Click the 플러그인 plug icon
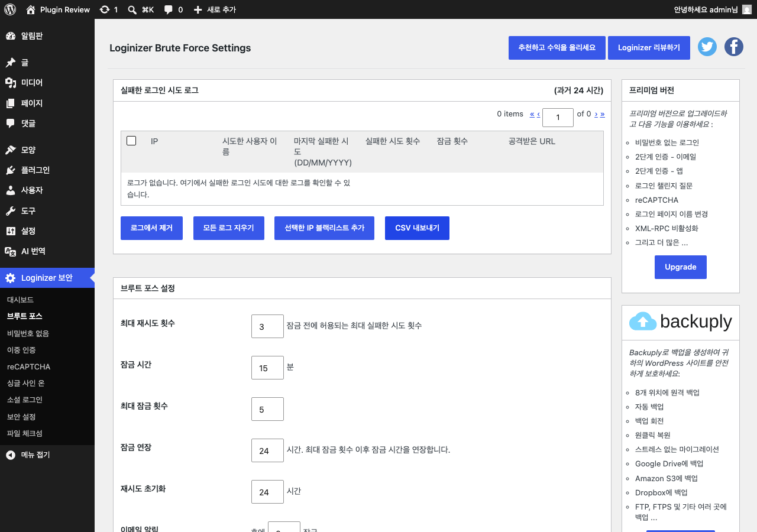The image size is (757, 532). (11, 170)
